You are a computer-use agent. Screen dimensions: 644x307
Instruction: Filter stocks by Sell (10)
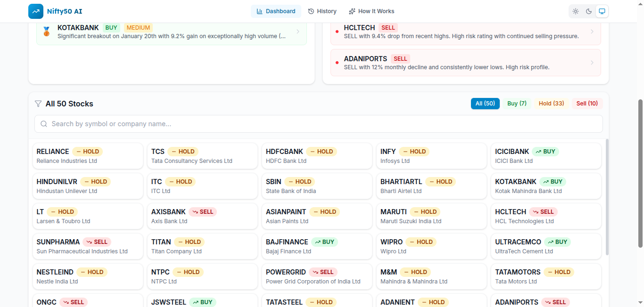(587, 104)
